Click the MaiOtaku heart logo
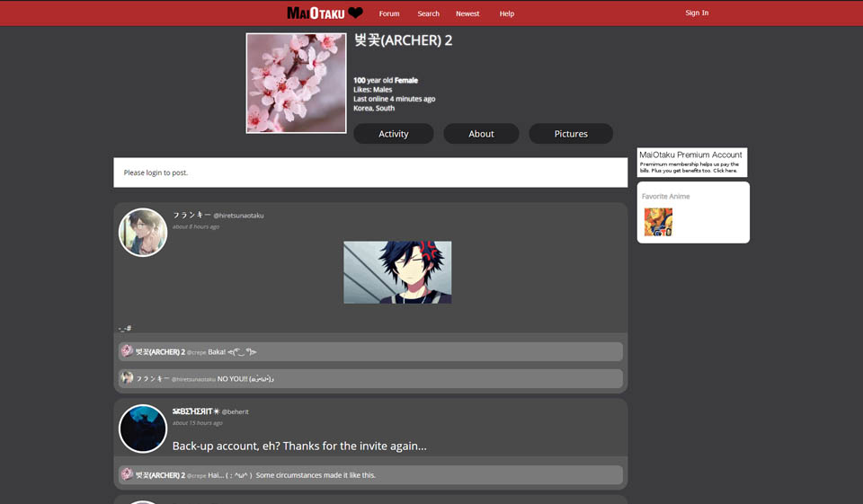 [325, 13]
